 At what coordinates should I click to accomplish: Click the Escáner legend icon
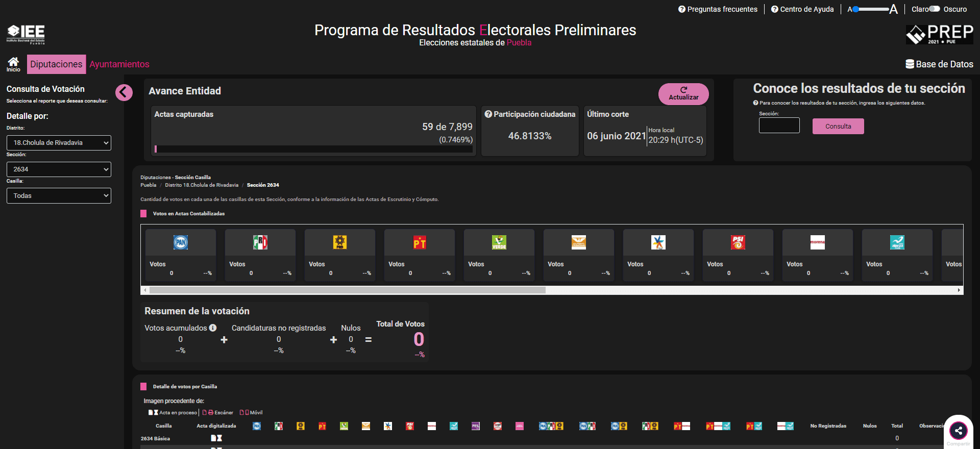[208, 412]
